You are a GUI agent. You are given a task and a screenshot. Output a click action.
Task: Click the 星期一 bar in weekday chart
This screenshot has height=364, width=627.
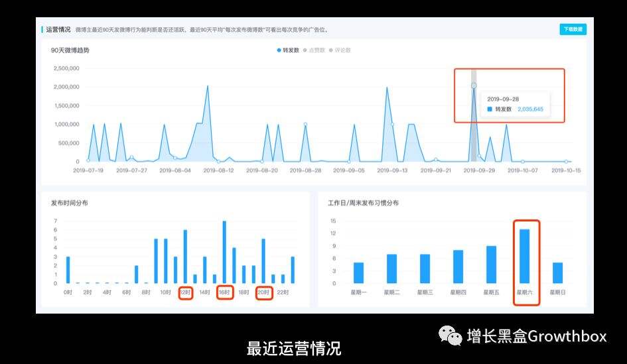pos(359,273)
